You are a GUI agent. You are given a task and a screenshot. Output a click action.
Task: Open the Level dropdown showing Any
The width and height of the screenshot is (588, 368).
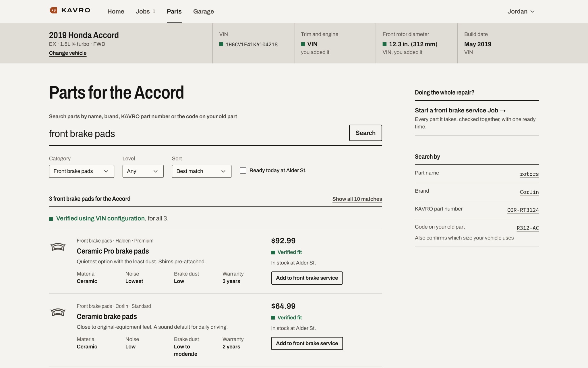point(143,171)
